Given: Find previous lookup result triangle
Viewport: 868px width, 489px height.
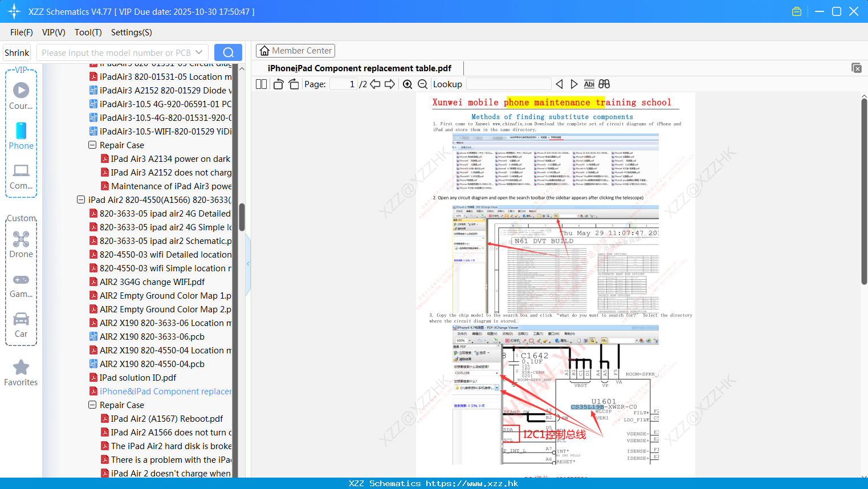Looking at the screenshot, I should pyautogui.click(x=559, y=84).
